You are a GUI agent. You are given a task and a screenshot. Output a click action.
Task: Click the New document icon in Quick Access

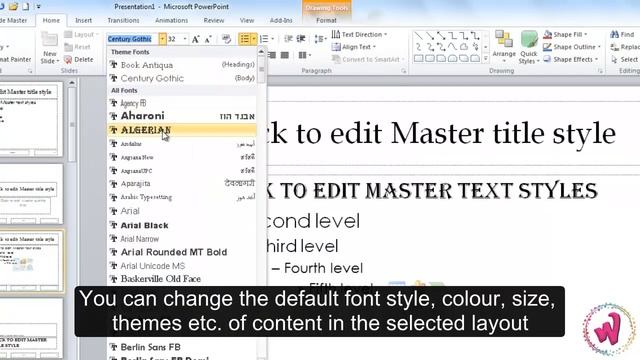26,7
